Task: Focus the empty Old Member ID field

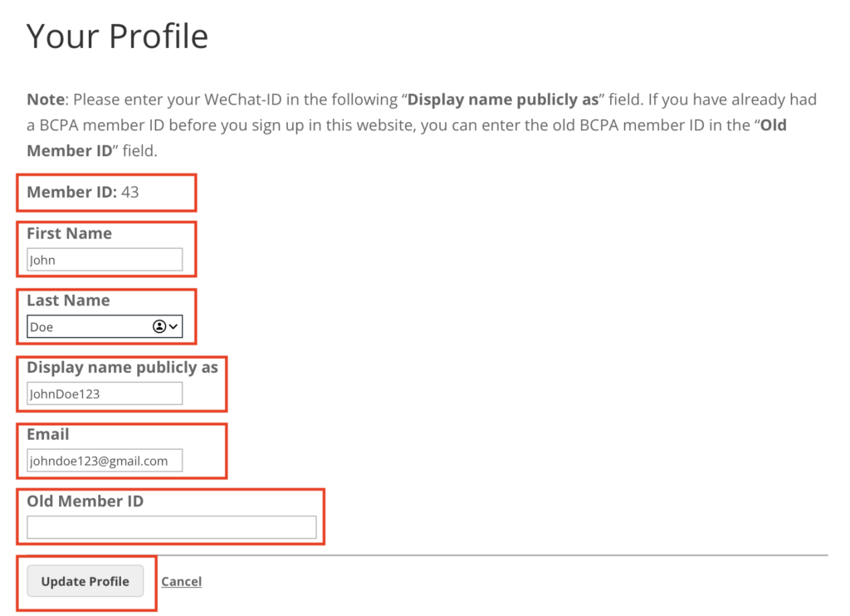Action: pos(171,527)
